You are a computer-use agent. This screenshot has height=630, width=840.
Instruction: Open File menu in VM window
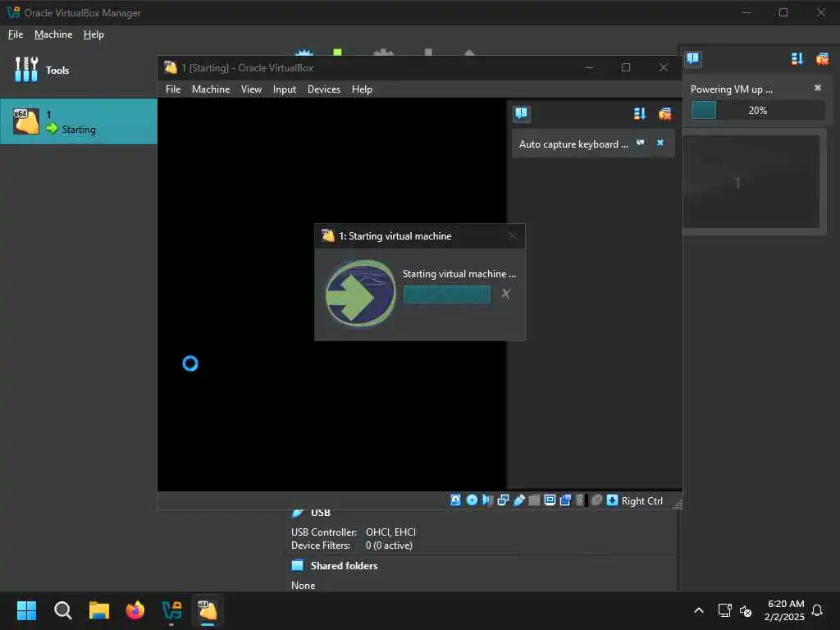pyautogui.click(x=173, y=89)
